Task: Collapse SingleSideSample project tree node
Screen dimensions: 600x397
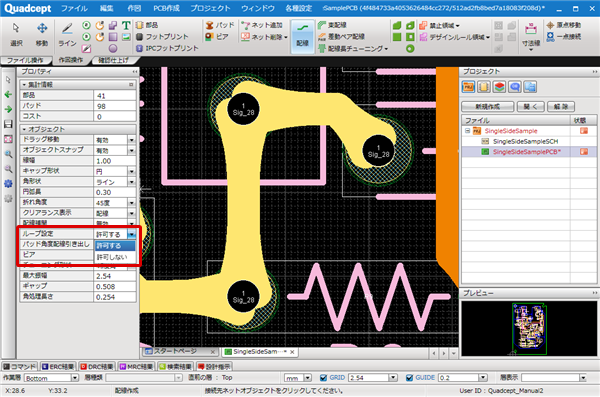Action: pyautogui.click(x=468, y=131)
